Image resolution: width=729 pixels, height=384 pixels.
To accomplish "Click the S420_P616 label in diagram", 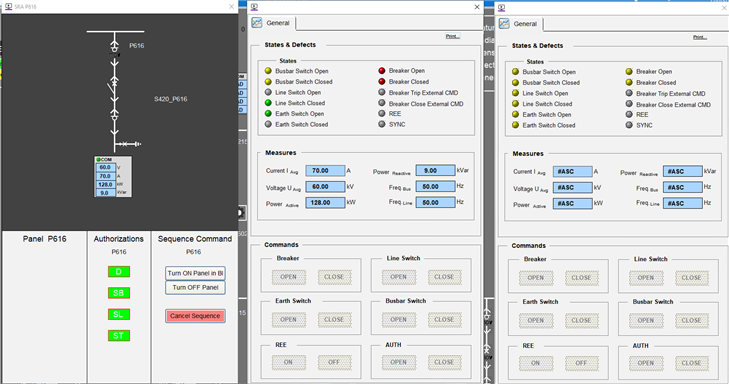I will [171, 99].
